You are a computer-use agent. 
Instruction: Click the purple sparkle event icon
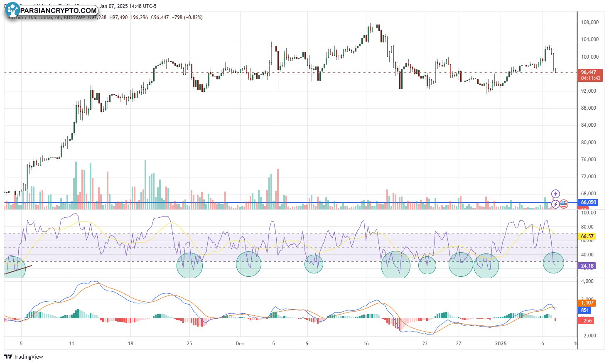(x=555, y=194)
